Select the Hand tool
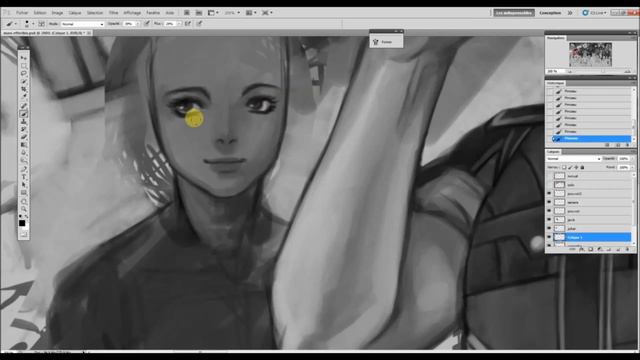This screenshot has width=640, height=360. pyautogui.click(x=23, y=202)
